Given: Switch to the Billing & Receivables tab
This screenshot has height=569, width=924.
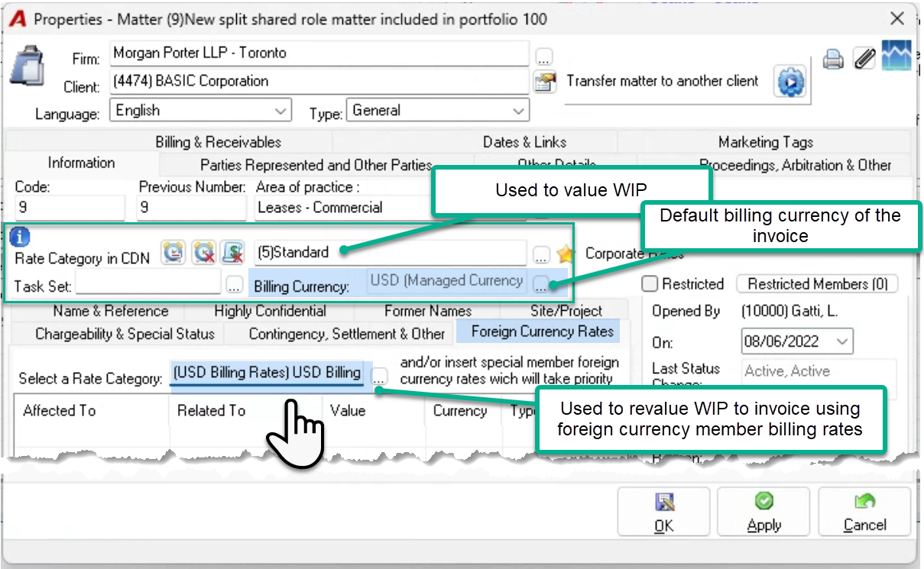Looking at the screenshot, I should tap(218, 142).
